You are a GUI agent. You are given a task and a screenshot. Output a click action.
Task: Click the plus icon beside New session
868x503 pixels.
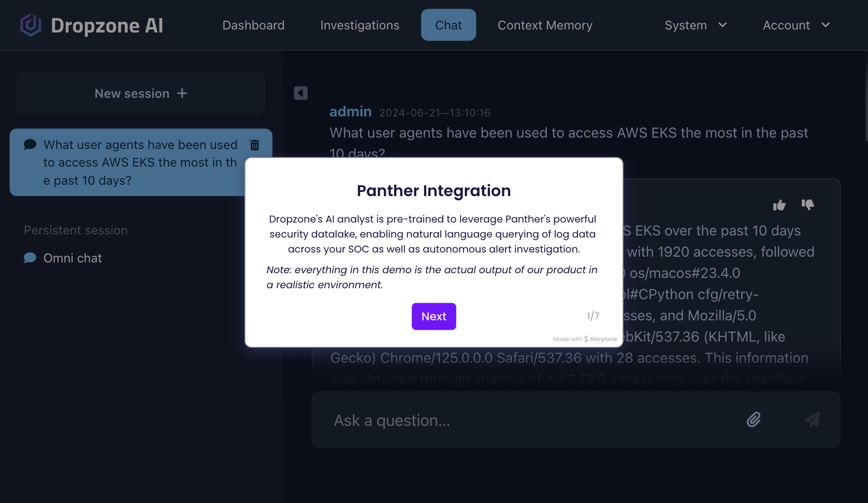pos(182,93)
